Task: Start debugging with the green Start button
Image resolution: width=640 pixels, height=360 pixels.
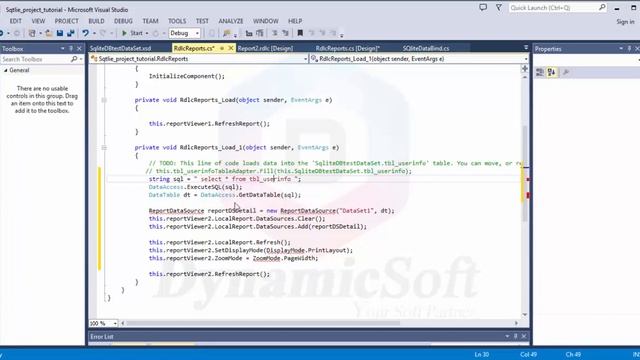Action: [133, 33]
